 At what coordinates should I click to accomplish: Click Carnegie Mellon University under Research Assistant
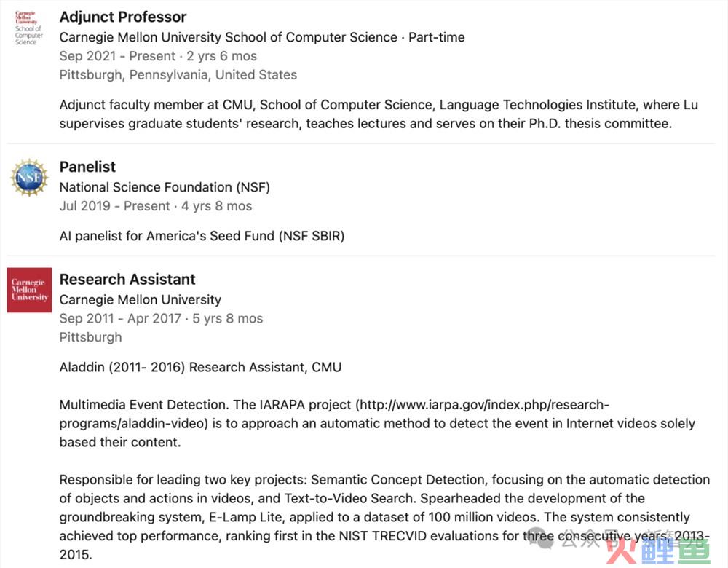pos(141,300)
